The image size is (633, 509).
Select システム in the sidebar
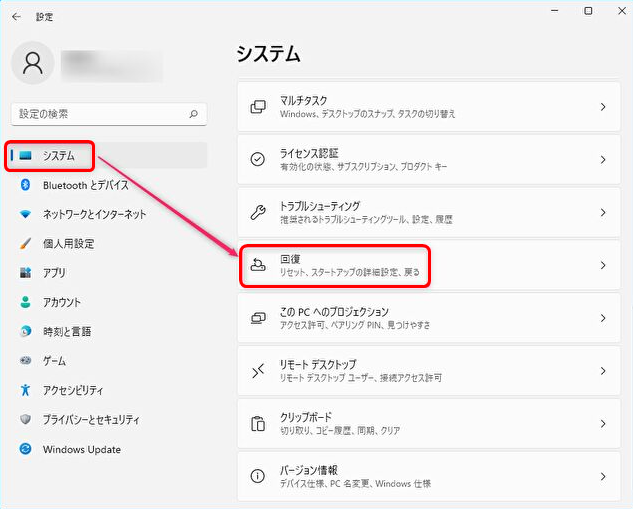coord(109,156)
